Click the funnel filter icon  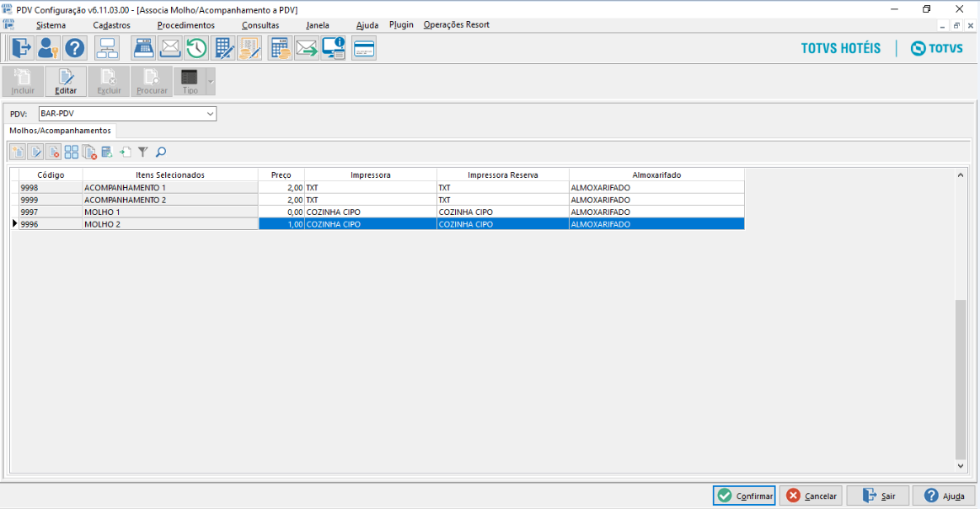[142, 152]
